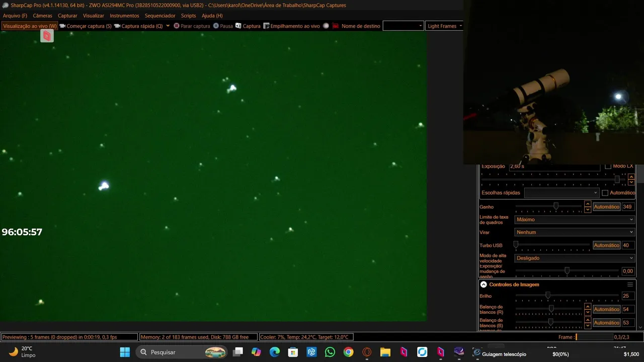The image size is (644, 362).
Task: Open the Câmeras menu
Action: [42, 16]
